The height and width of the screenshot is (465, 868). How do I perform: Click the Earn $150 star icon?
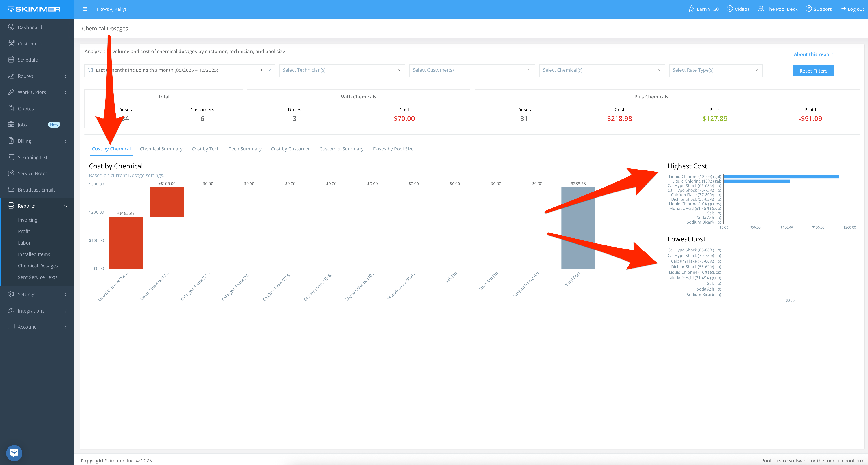[691, 9]
